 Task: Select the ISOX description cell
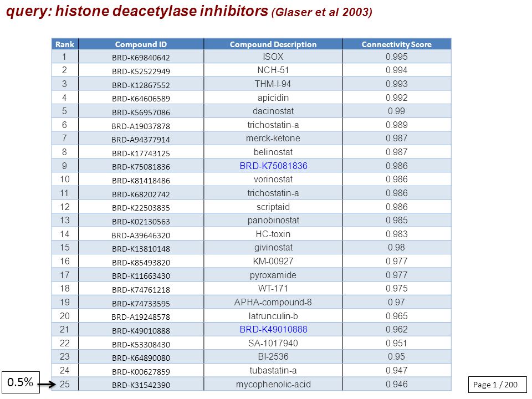[273, 57]
